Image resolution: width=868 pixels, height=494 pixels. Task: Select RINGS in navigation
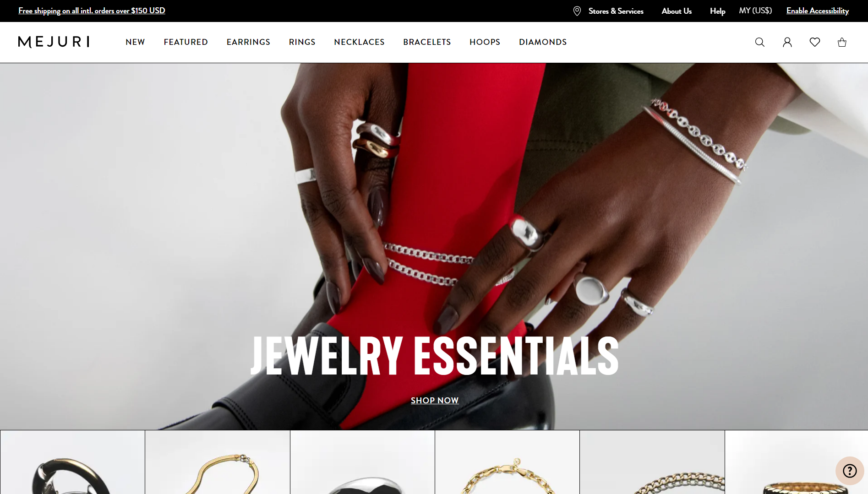(x=302, y=42)
